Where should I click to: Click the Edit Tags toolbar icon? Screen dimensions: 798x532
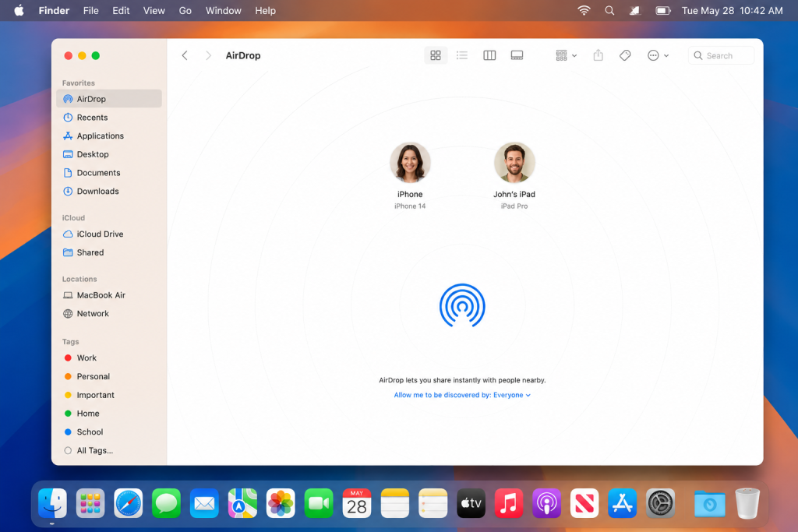[x=626, y=55]
